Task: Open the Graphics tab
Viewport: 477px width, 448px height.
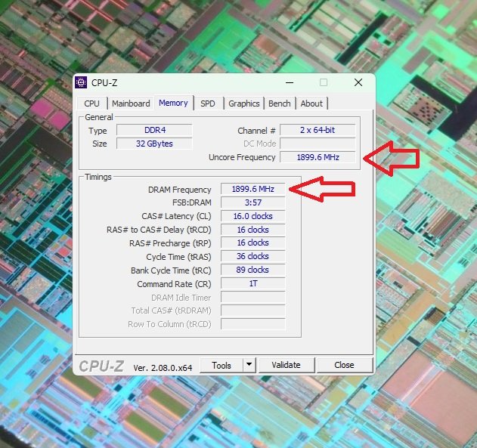Action: [x=244, y=104]
